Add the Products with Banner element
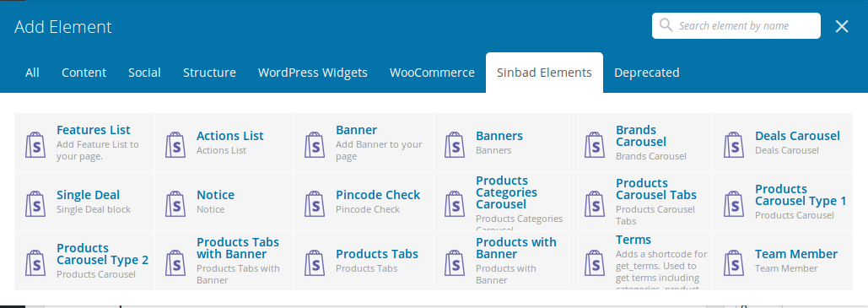Screen dimensions: 868x308 click(516, 248)
